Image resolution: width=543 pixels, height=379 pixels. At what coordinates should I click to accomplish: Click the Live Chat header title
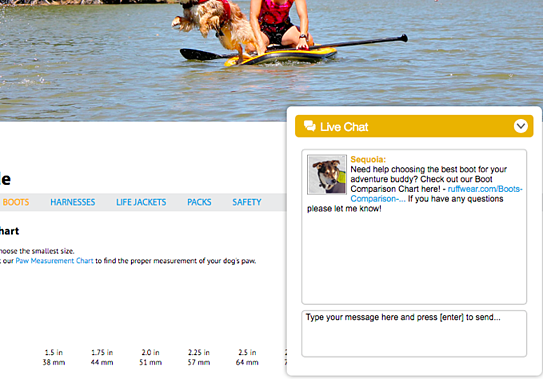click(344, 127)
